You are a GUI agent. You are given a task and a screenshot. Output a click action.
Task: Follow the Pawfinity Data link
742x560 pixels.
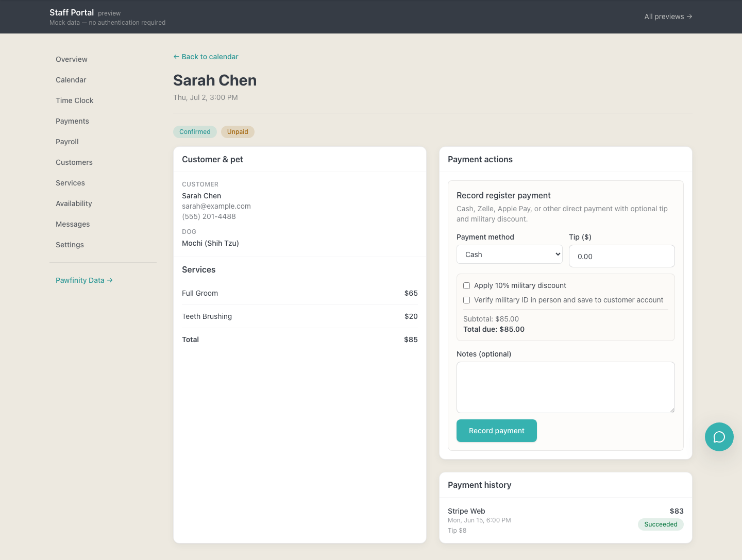click(x=84, y=280)
